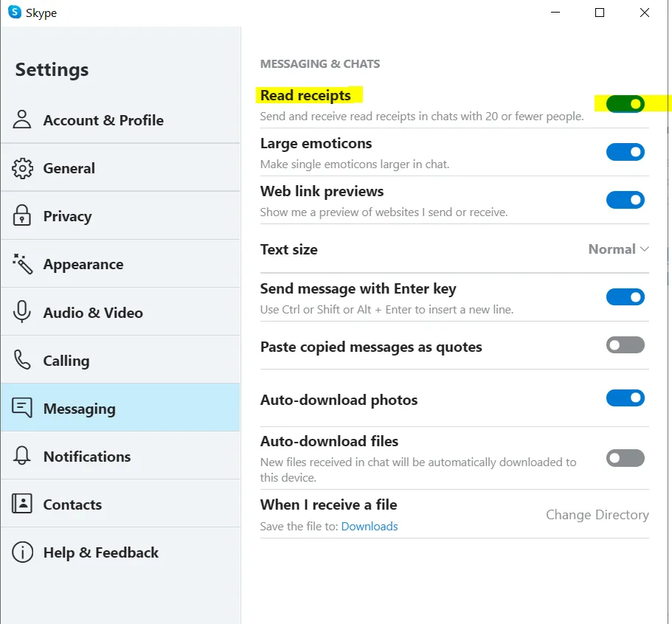Click the Contacts address book icon

coord(22,504)
